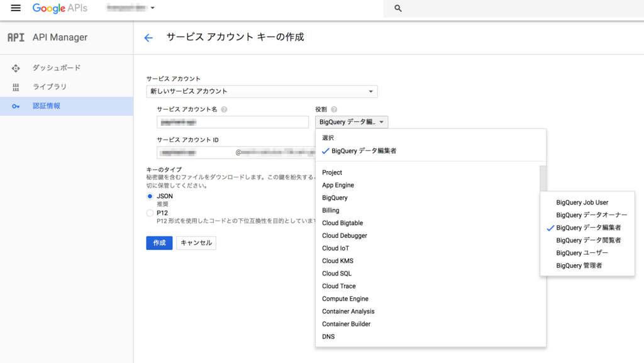
Task: Open the hamburger navigation menu
Action: tap(16, 8)
